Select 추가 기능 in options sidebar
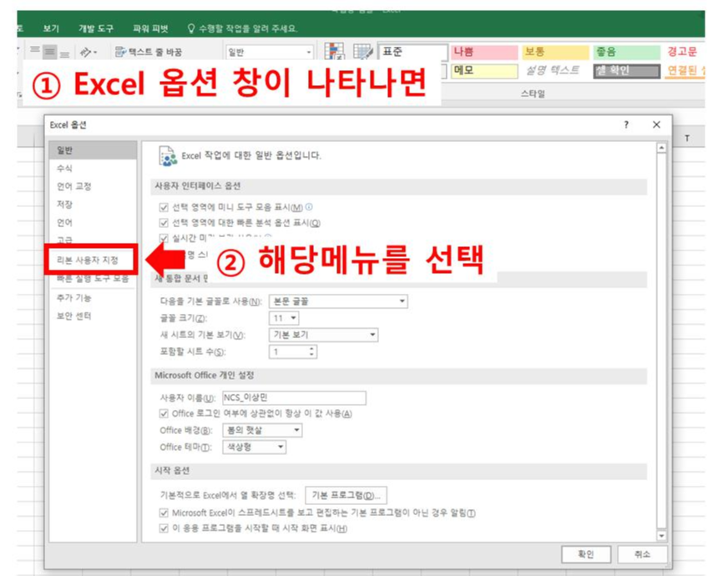Viewport: 728px width, 576px height. (x=93, y=297)
